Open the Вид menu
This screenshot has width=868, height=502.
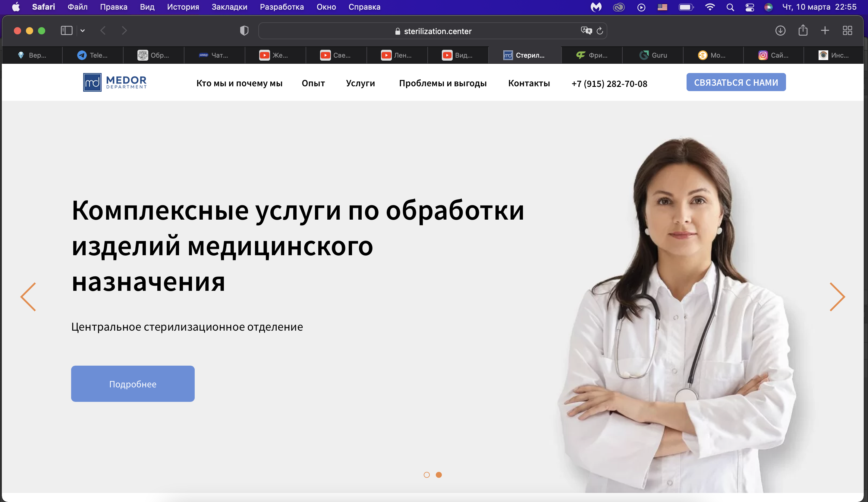(x=147, y=7)
